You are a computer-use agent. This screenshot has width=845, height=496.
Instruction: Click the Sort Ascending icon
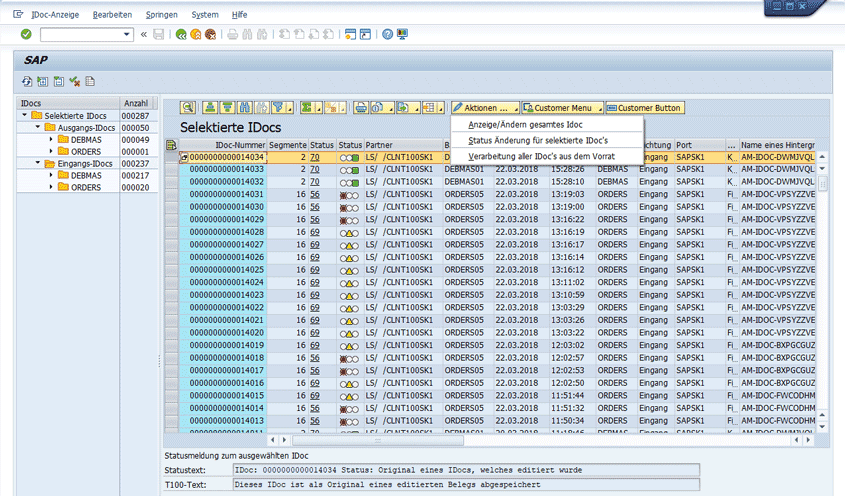coord(210,108)
